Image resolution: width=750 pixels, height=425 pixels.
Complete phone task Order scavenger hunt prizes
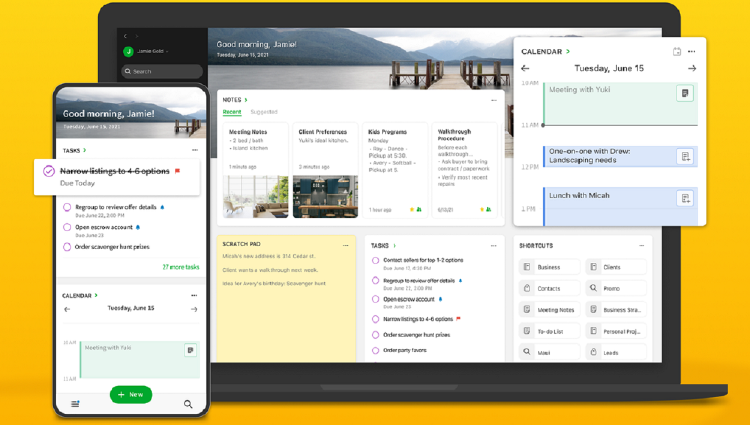[67, 247]
